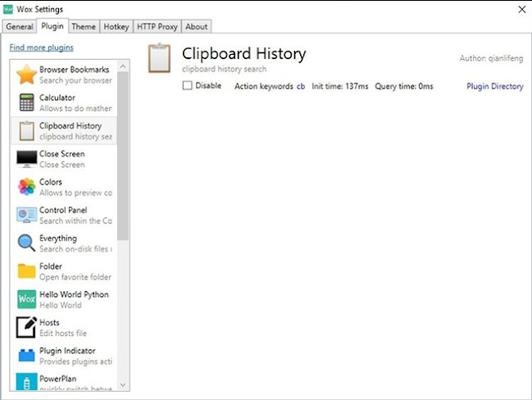532x400 pixels.
Task: Open the Plugin Directory link
Action: pos(495,86)
